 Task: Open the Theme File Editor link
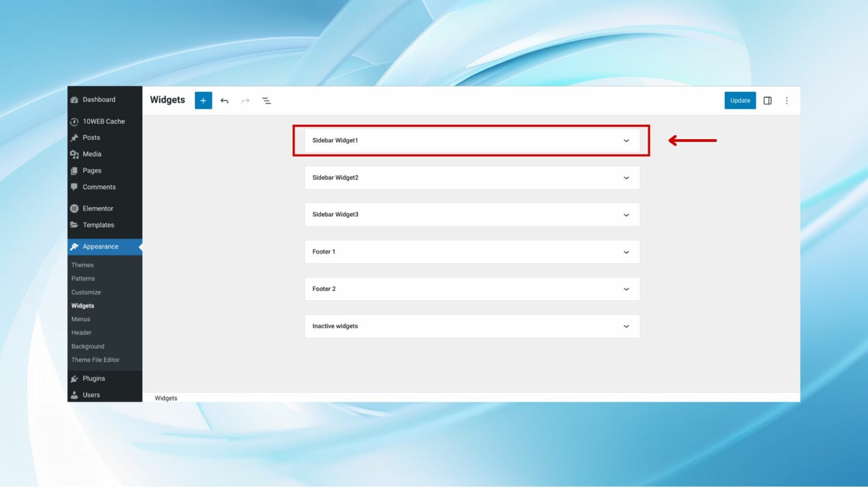point(95,359)
